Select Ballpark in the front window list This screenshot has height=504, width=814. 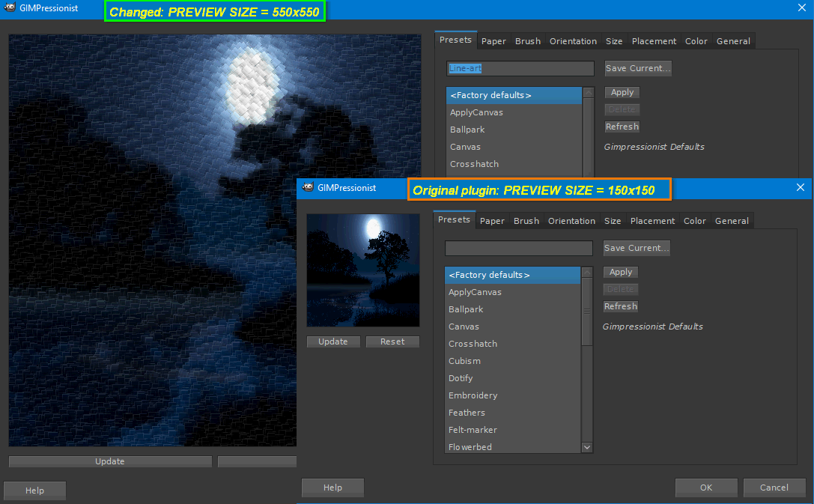coord(512,309)
